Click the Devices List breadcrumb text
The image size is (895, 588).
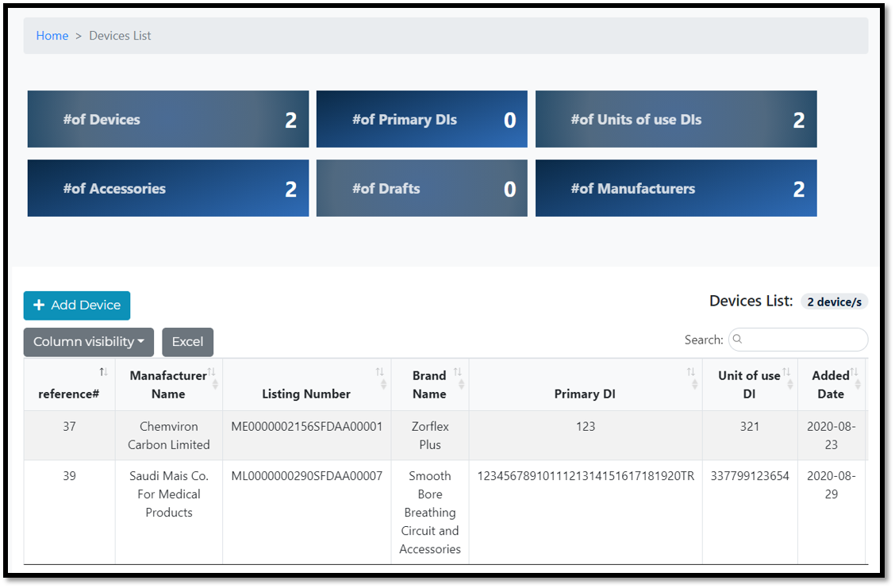point(120,36)
